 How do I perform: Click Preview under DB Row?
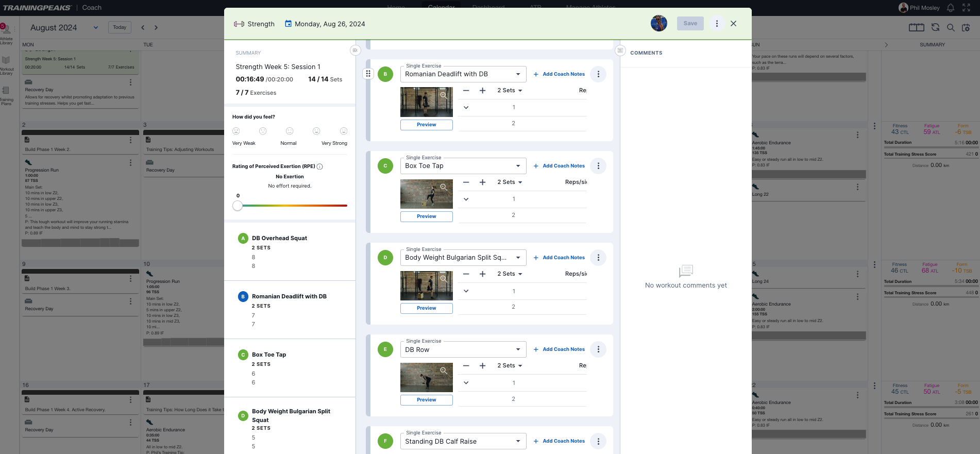[426, 400]
